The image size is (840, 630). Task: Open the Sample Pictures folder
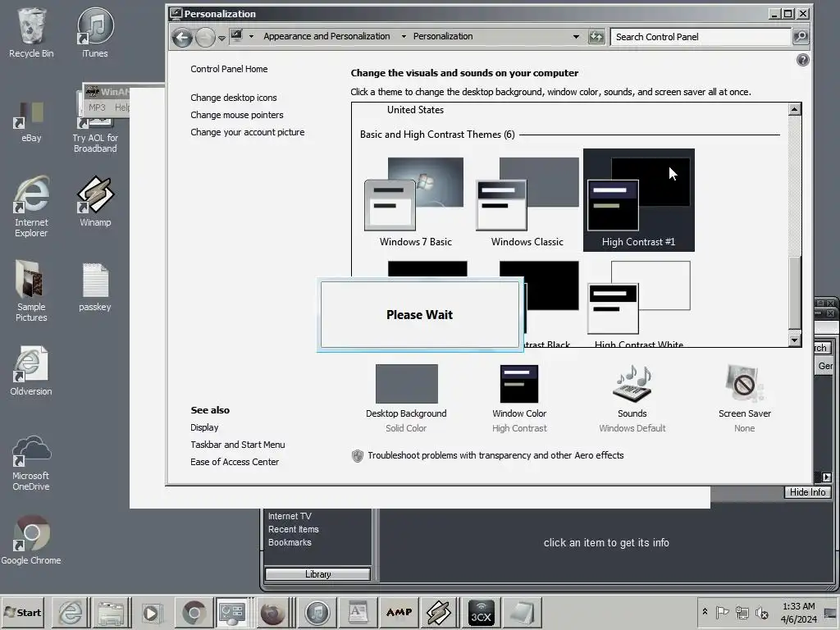[x=31, y=291]
